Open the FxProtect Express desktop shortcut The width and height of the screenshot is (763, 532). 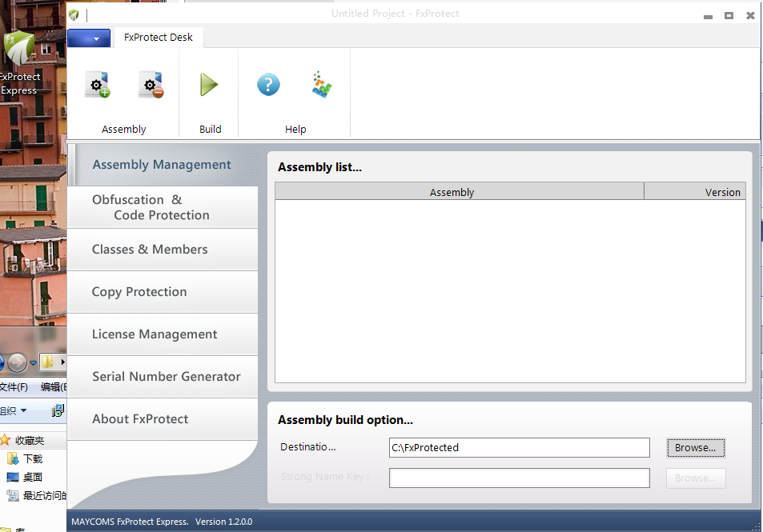[19, 63]
